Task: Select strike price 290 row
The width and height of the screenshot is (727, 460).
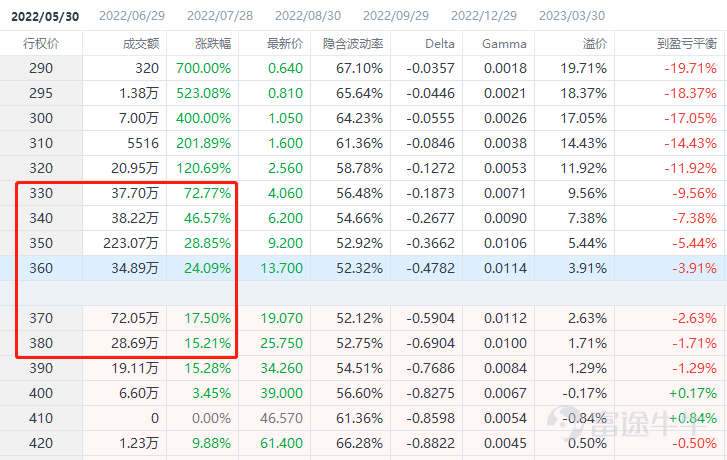Action: [x=364, y=68]
